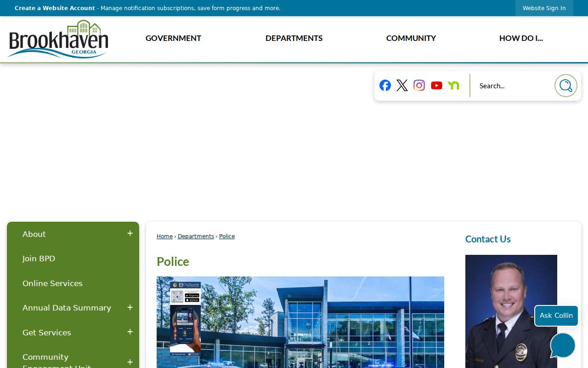Open the Brookhaven Facebook page icon

385,86
